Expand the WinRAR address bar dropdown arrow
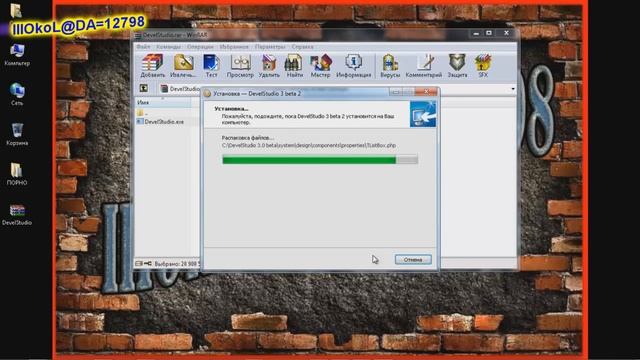 (x=513, y=89)
